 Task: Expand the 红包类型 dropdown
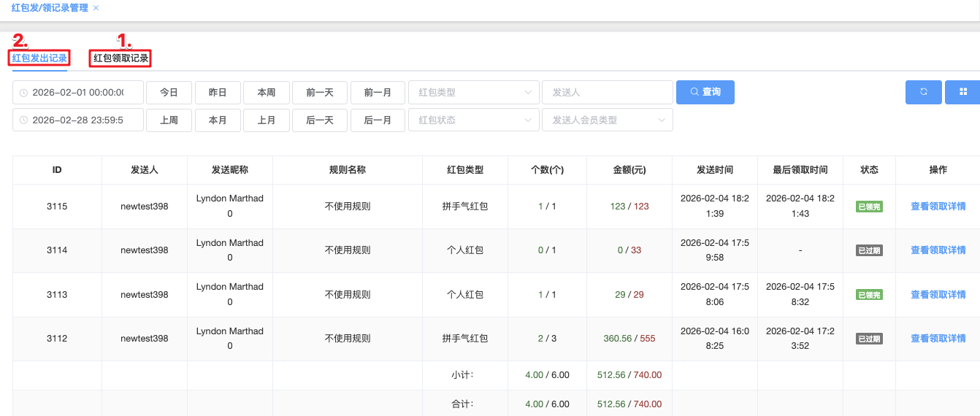(473, 93)
